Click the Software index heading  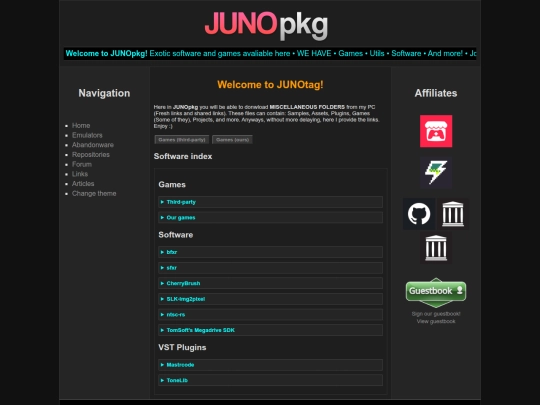[x=183, y=156]
